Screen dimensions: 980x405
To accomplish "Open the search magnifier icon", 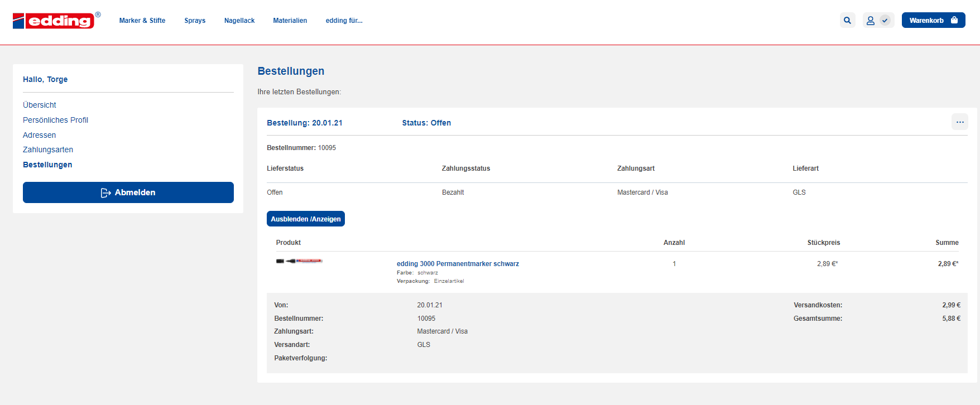I will click(847, 21).
